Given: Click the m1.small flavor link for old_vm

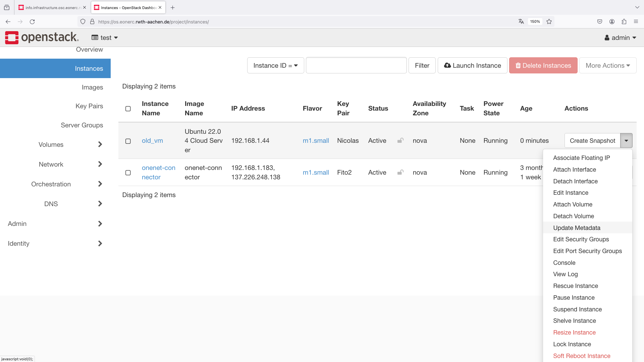Looking at the screenshot, I should 315,140.
